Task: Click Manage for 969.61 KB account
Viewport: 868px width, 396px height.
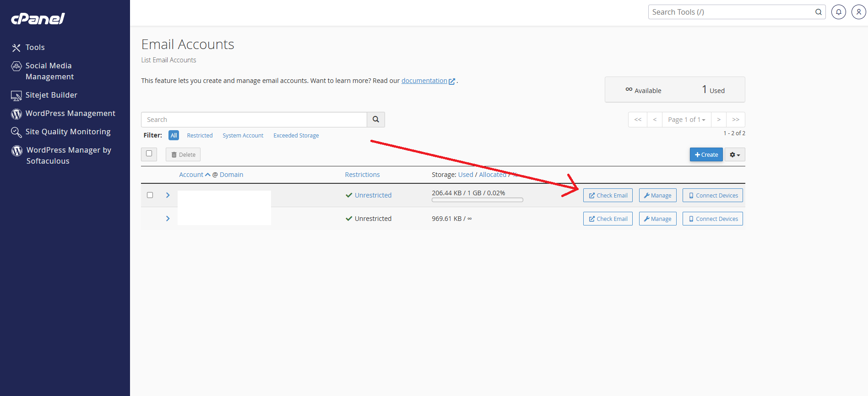Action: click(x=657, y=219)
